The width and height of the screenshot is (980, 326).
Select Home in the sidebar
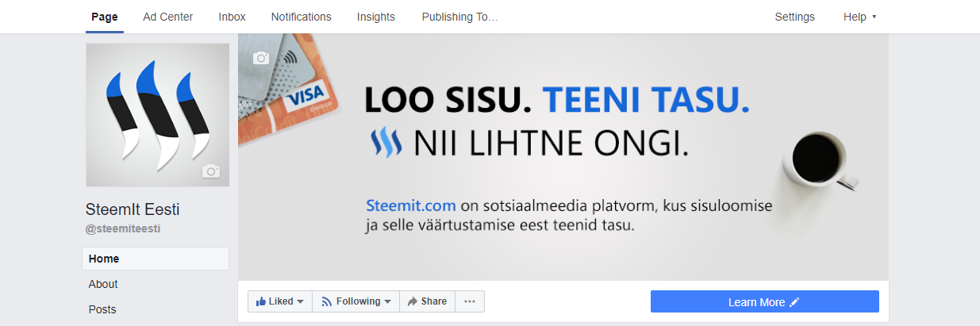pyautogui.click(x=156, y=259)
